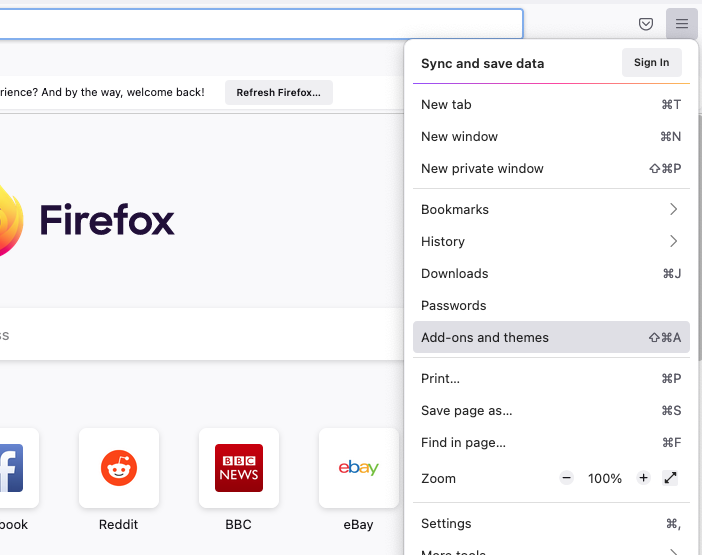Zoom out with the minus button
The width and height of the screenshot is (702, 555).
tap(566, 478)
